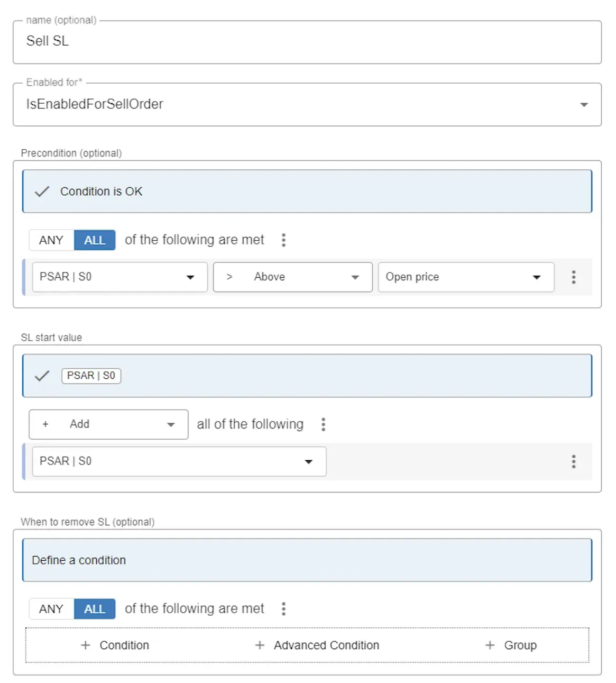Image resolution: width=616 pixels, height=683 pixels.
Task: Open three-dot menu next to 'all of the following'
Action: tap(324, 424)
